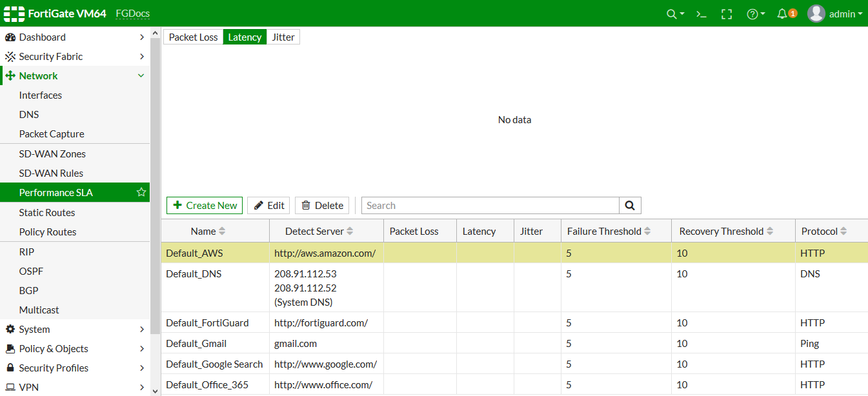Switch to the Packet Loss tab
The height and width of the screenshot is (396, 868).
pos(192,37)
